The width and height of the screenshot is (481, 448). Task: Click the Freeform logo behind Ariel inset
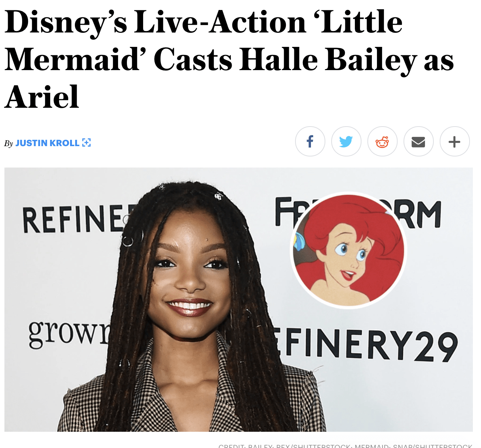[x=358, y=212]
